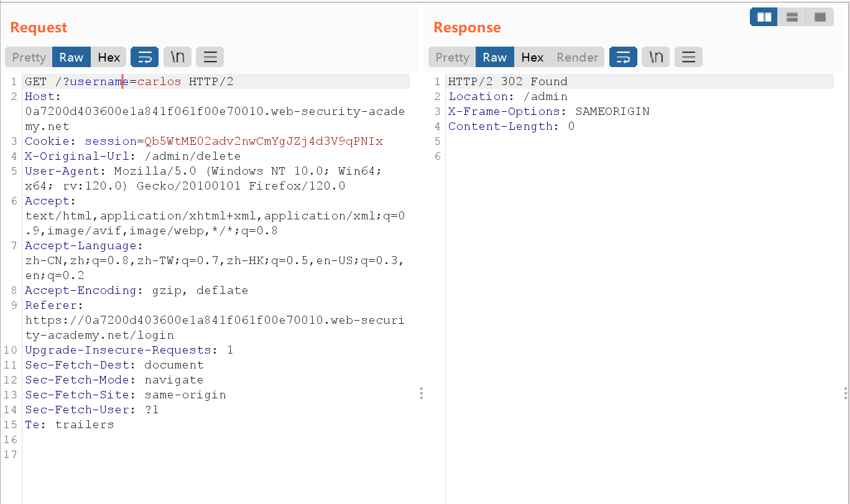Viewport: 850px width, 504px height.
Task: Select Hex tab in Request panel
Action: [109, 57]
